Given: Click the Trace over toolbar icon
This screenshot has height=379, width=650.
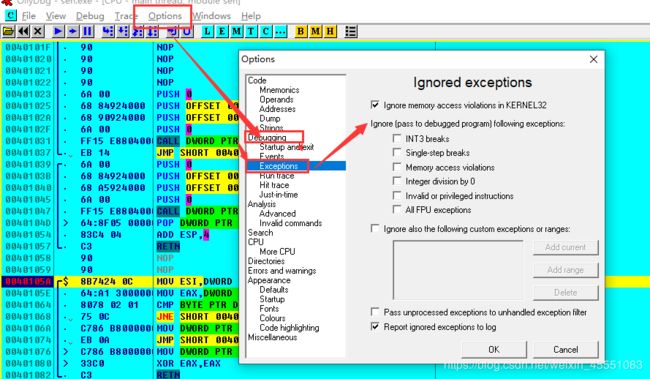Looking at the screenshot, I should coord(152,32).
